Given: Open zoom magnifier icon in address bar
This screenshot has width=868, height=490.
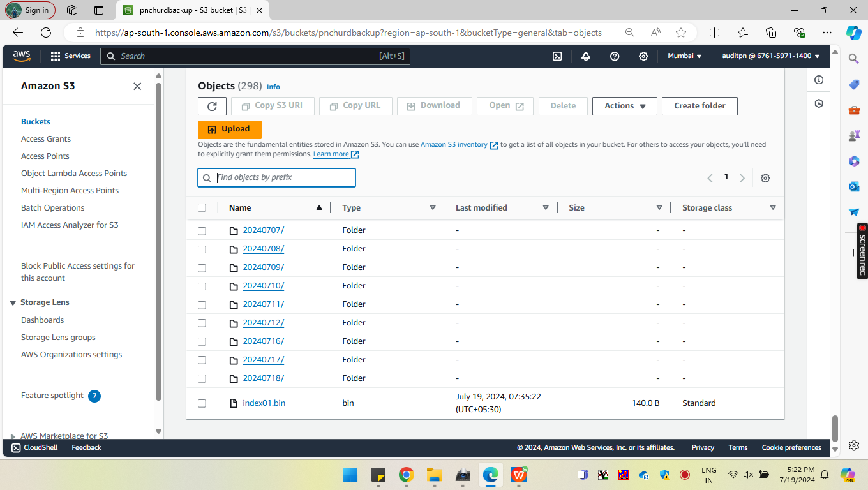Looking at the screenshot, I should point(630,33).
